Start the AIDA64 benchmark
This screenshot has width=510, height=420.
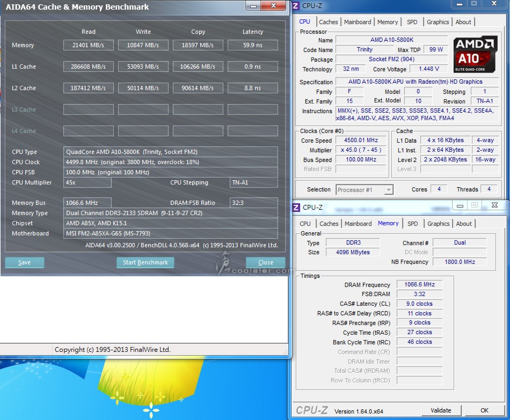coord(145,262)
